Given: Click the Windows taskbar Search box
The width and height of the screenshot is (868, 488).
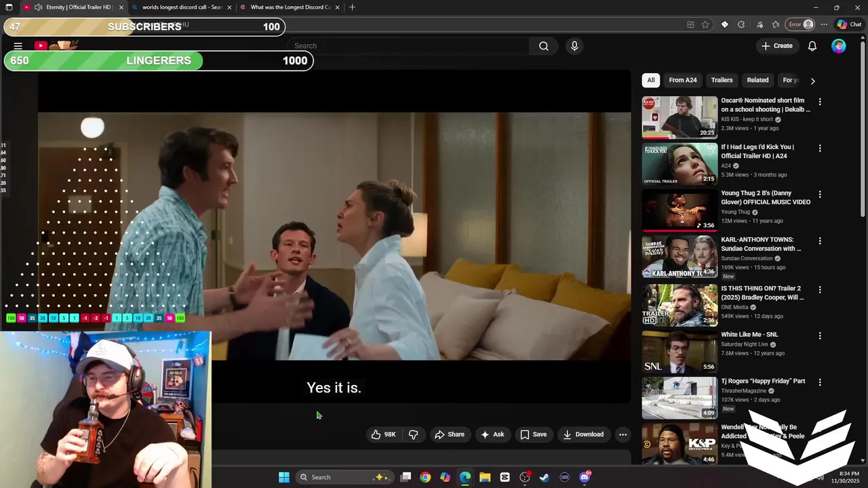Looking at the screenshot, I should pyautogui.click(x=344, y=477).
